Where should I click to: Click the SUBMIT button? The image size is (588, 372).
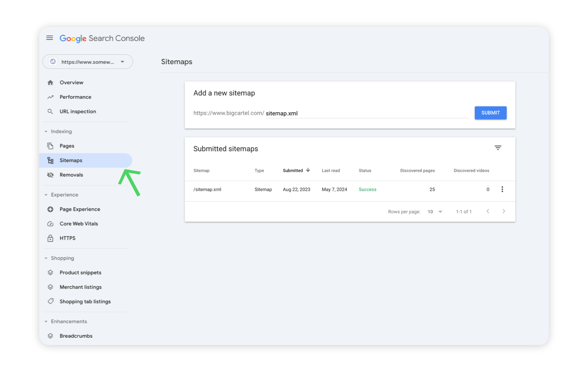pyautogui.click(x=490, y=113)
